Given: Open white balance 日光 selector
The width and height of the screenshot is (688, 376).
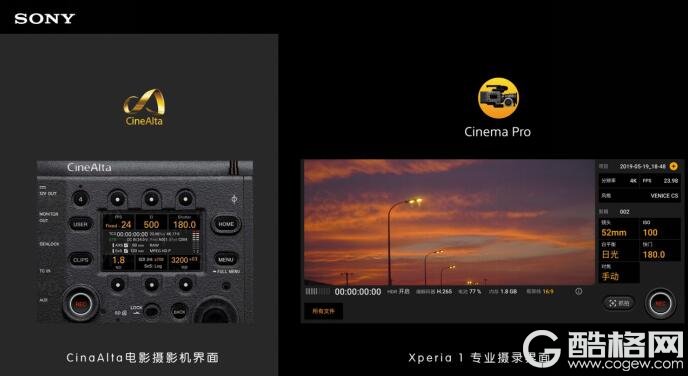Looking at the screenshot, I should coord(619,251).
